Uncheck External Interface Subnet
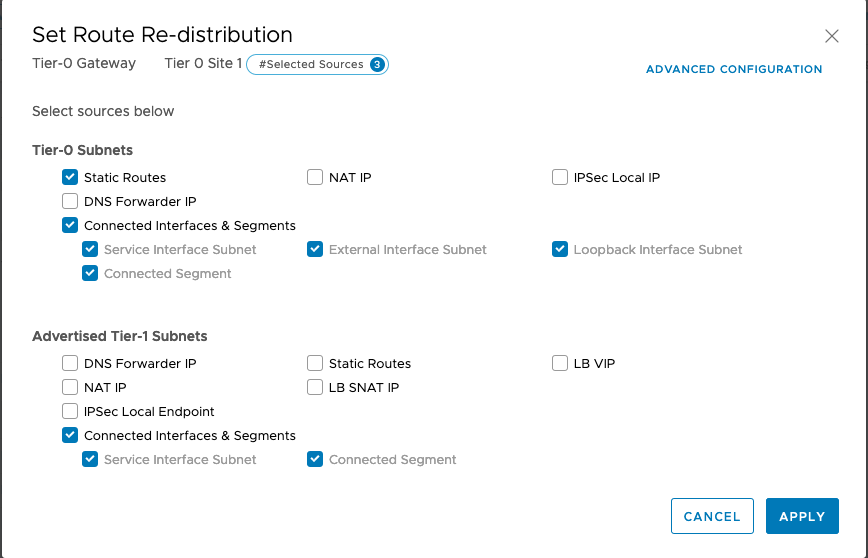The image size is (868, 558). [315, 250]
